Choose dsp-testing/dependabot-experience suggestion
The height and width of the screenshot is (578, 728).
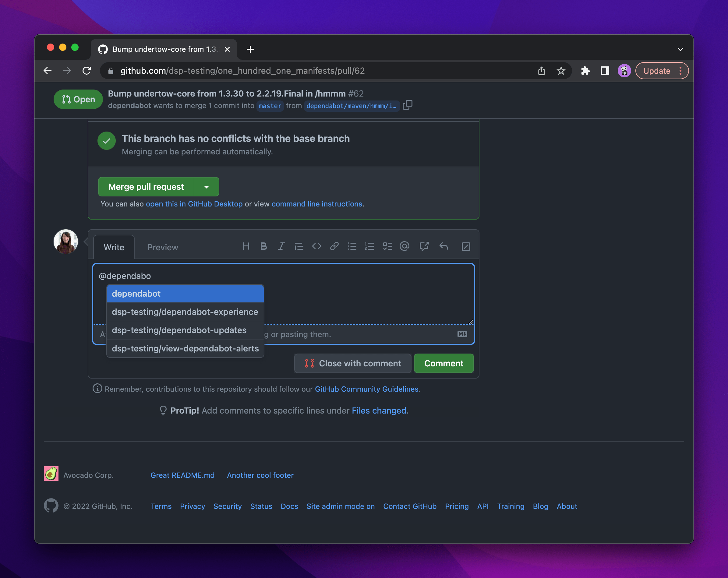tap(186, 312)
